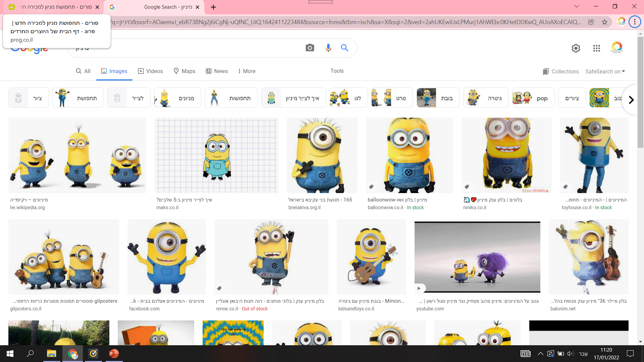Click the share this page icon
The width and height of the screenshot is (644, 362).
(x=591, y=22)
